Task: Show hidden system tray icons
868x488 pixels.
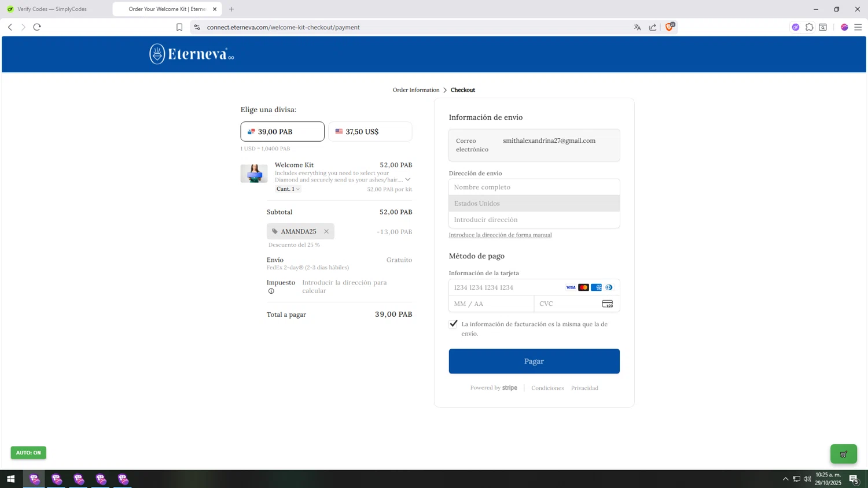Action: (x=785, y=479)
